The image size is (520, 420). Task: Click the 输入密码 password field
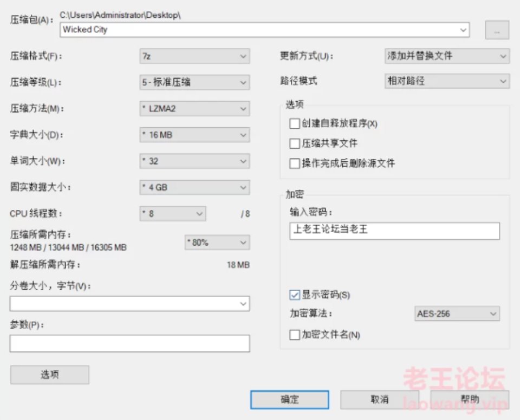394,230
